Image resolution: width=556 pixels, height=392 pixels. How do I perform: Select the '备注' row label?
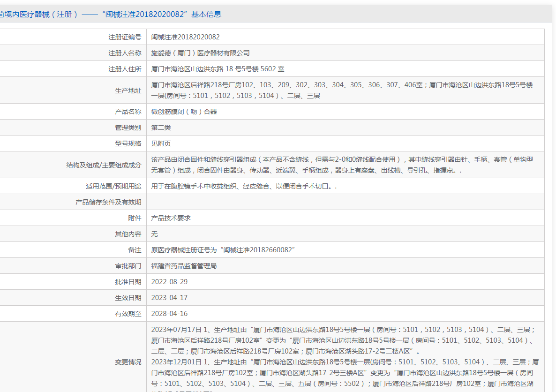[x=135, y=250]
